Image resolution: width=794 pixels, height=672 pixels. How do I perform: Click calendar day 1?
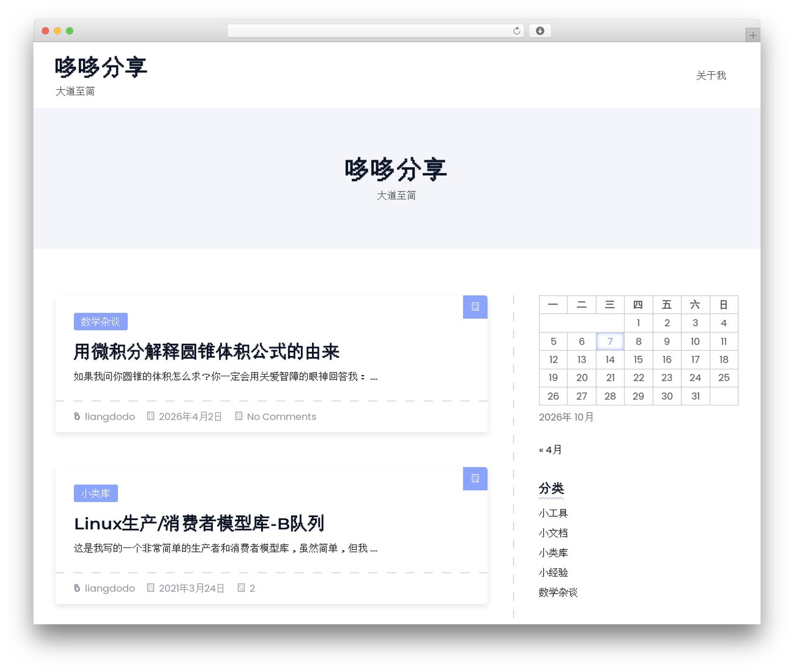pyautogui.click(x=638, y=323)
